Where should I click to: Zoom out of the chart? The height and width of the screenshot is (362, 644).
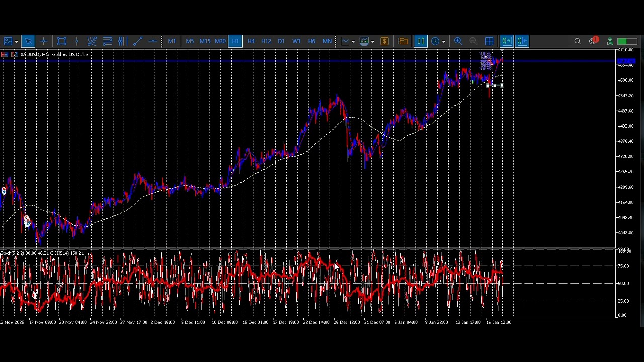tap(473, 41)
